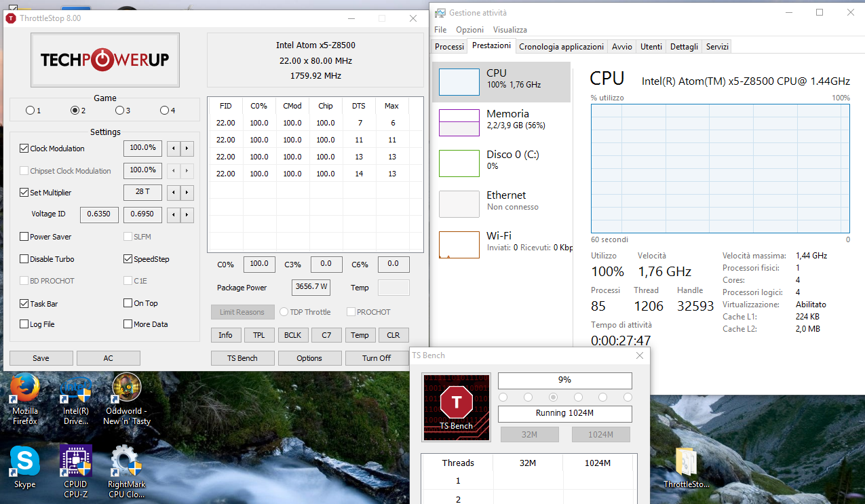The width and height of the screenshot is (865, 504).
Task: Click the Clock Modulation 100.0% value field
Action: [x=142, y=148]
